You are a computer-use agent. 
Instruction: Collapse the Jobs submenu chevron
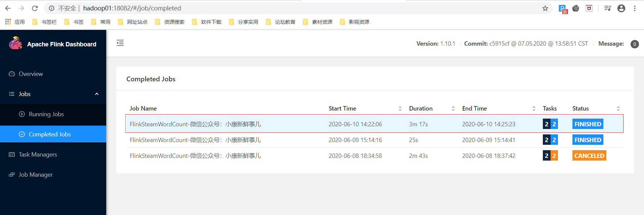(x=97, y=94)
